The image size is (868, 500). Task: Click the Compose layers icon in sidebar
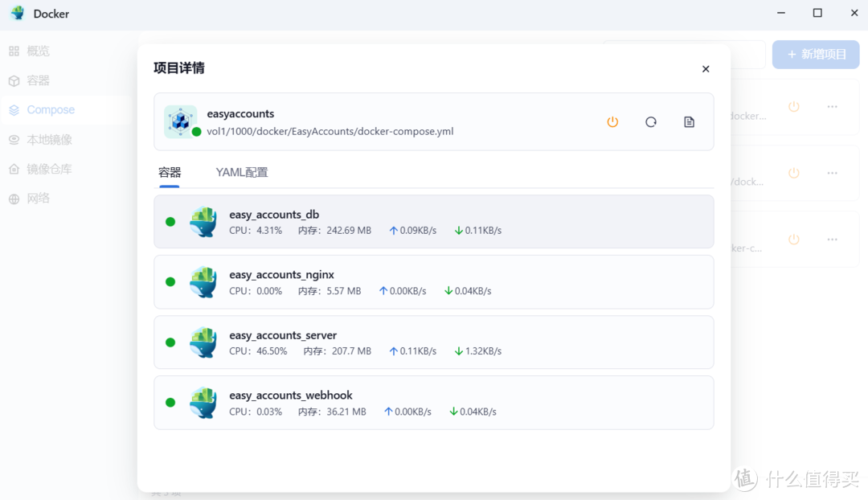(x=14, y=109)
